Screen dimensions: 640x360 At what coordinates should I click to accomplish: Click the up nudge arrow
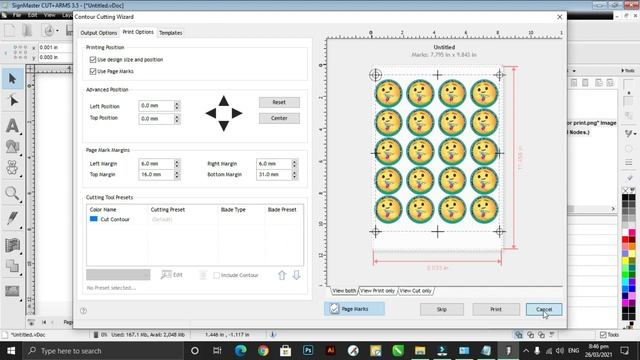click(223, 101)
